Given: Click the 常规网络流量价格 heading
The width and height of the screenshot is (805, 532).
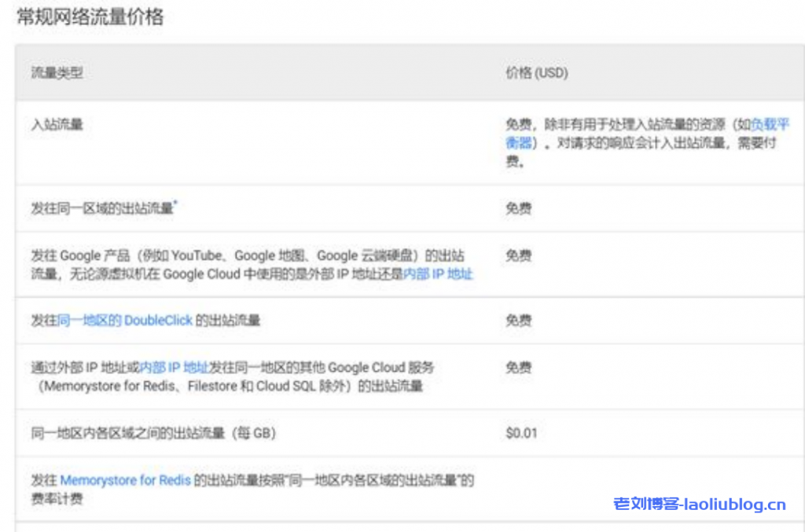Looking at the screenshot, I should [x=90, y=17].
